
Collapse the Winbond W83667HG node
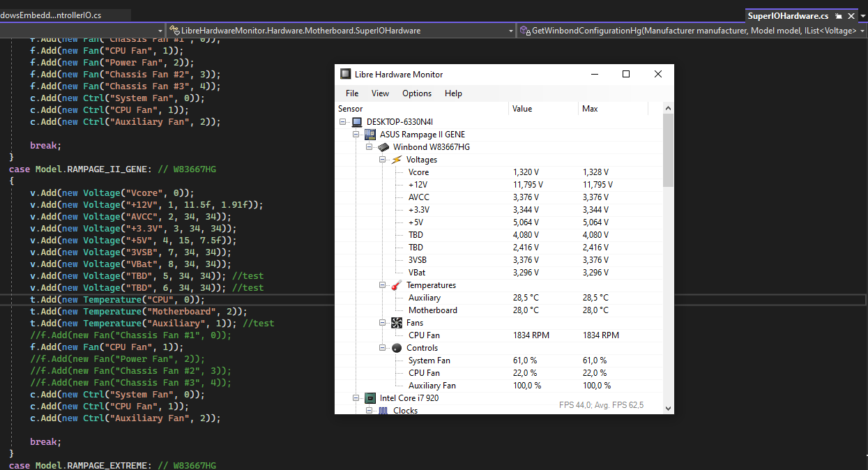point(370,147)
